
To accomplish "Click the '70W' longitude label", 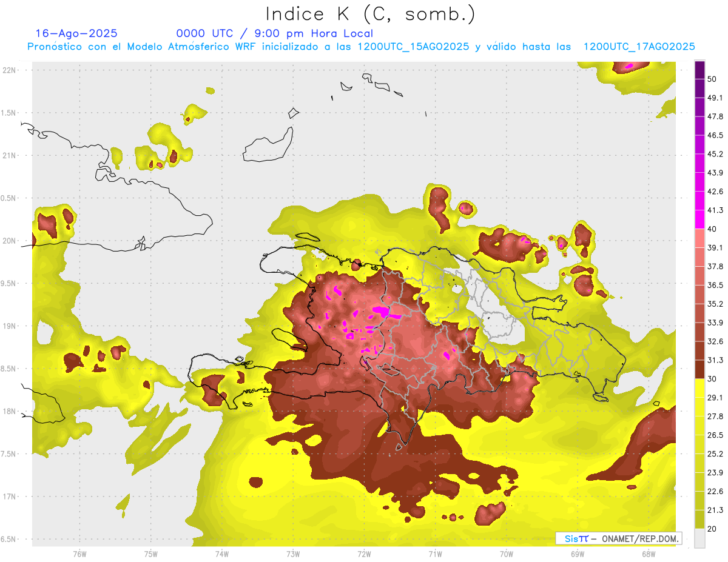I will coord(507,554).
